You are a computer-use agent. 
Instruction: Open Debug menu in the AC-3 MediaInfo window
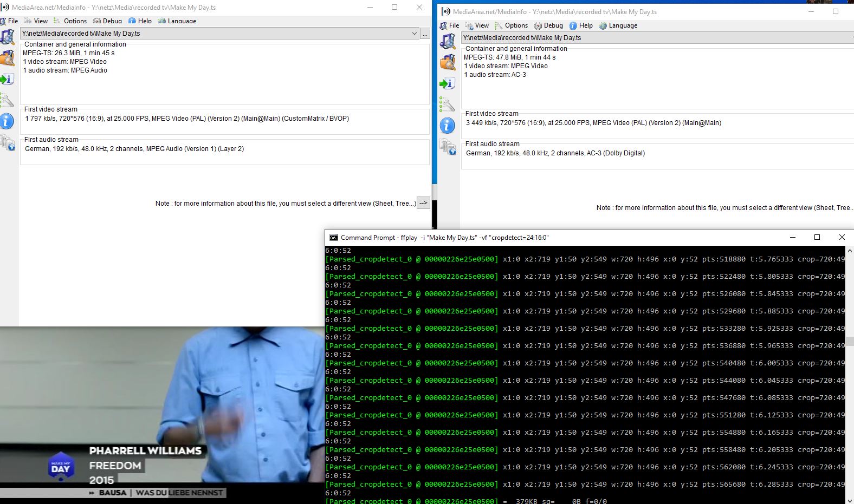coord(548,25)
